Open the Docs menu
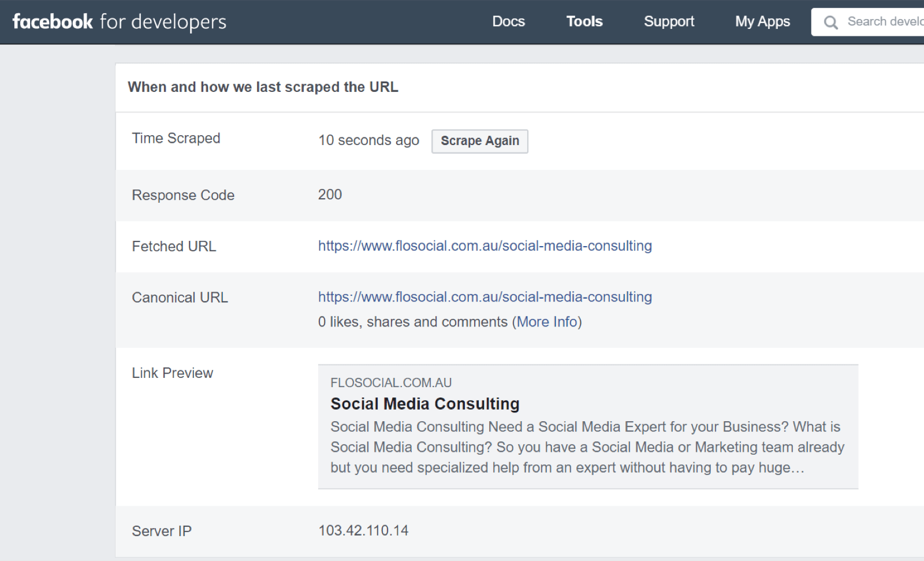The image size is (924, 561). (x=508, y=22)
